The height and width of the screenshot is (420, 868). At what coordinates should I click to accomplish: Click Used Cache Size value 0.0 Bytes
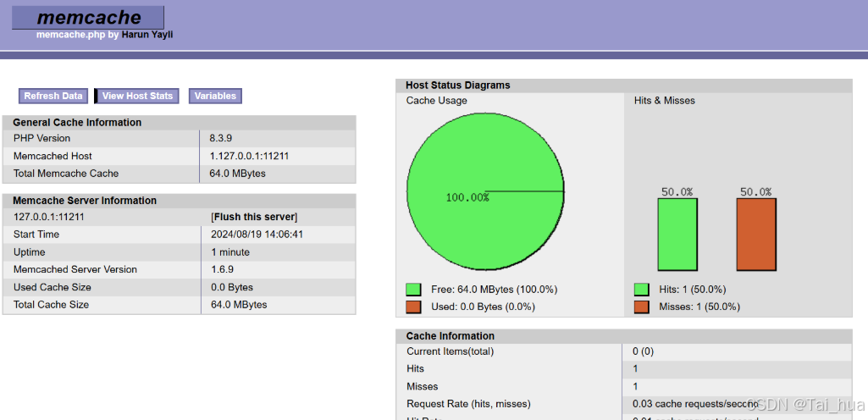click(x=232, y=287)
